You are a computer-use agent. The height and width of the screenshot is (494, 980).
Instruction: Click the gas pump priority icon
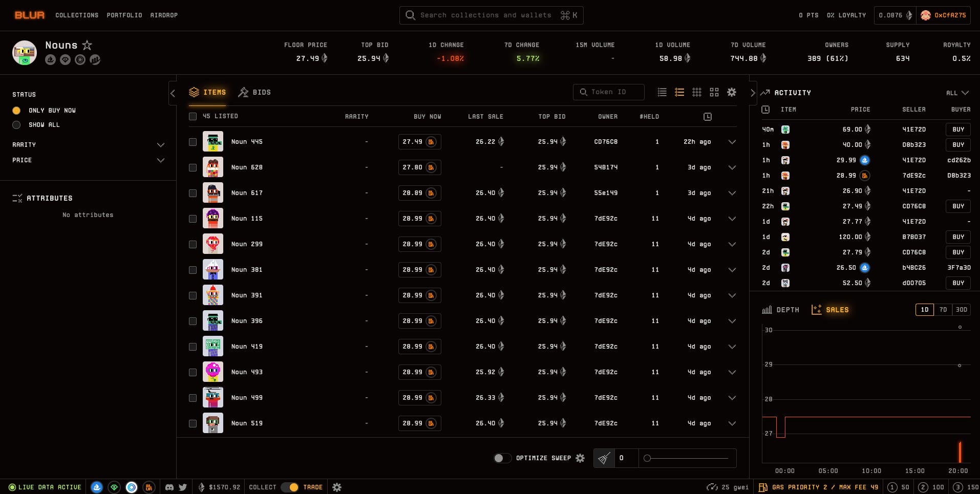point(763,487)
